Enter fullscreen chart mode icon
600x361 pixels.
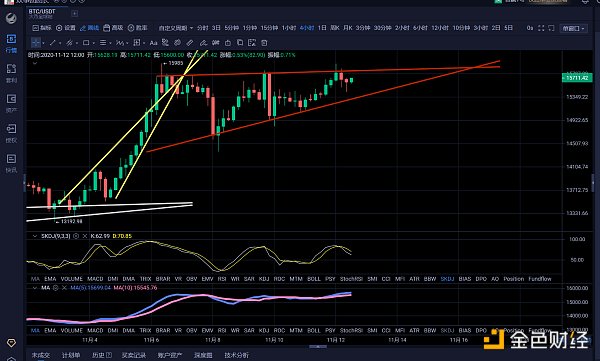click(x=541, y=28)
